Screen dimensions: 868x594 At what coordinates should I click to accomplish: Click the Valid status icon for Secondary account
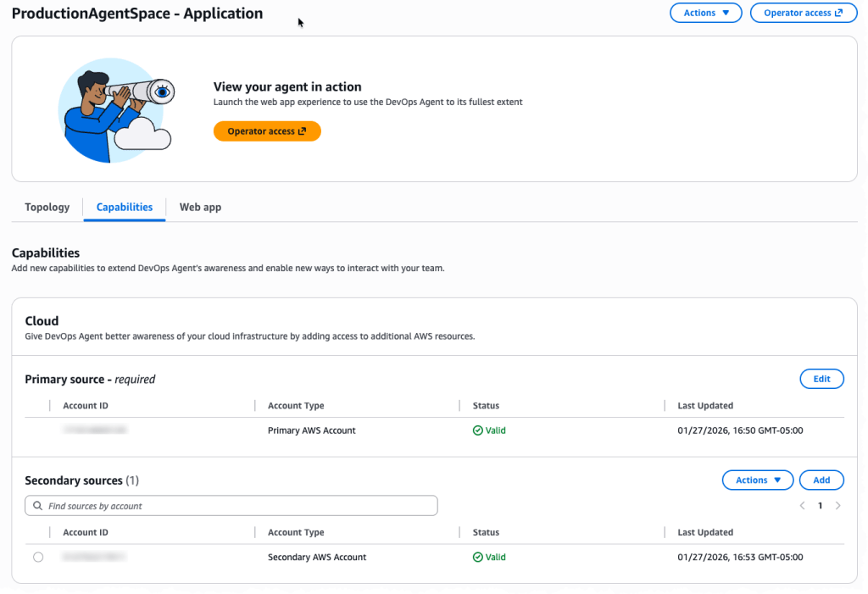478,558
